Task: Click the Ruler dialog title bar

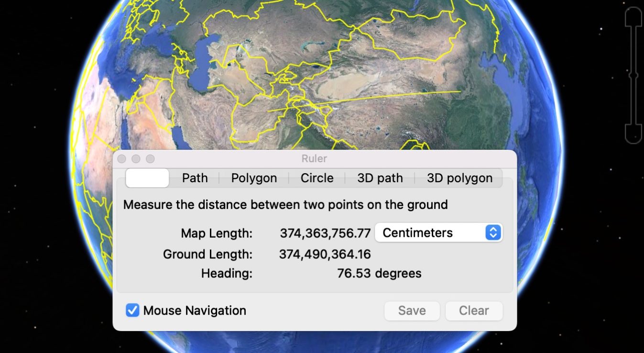Action: pos(315,158)
